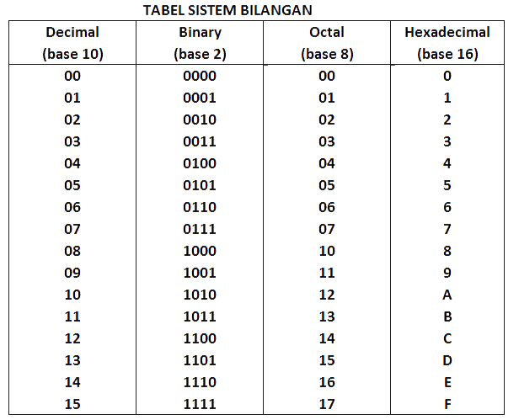Click hexadecimal cell "3"
This screenshot has width=519, height=420.
click(x=447, y=141)
